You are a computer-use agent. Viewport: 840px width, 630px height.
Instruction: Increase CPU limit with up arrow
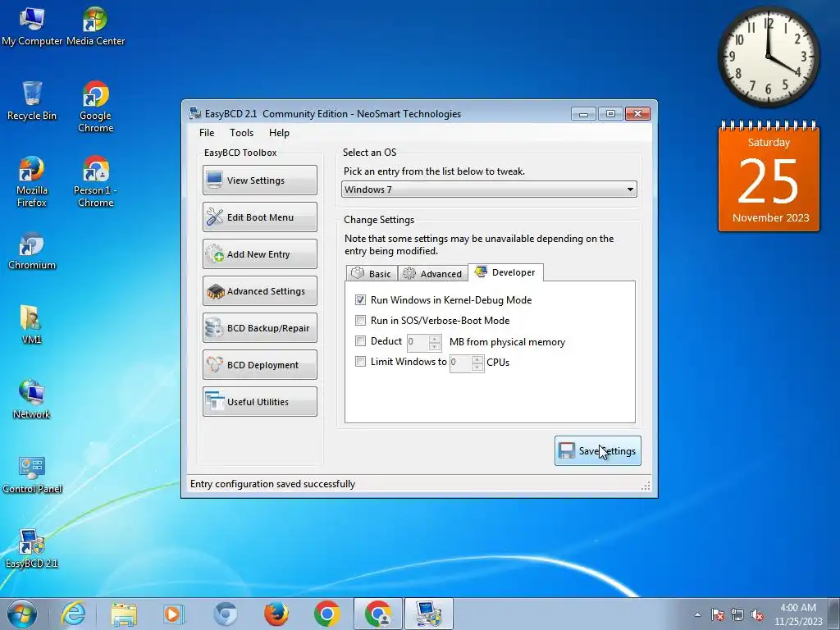477,359
